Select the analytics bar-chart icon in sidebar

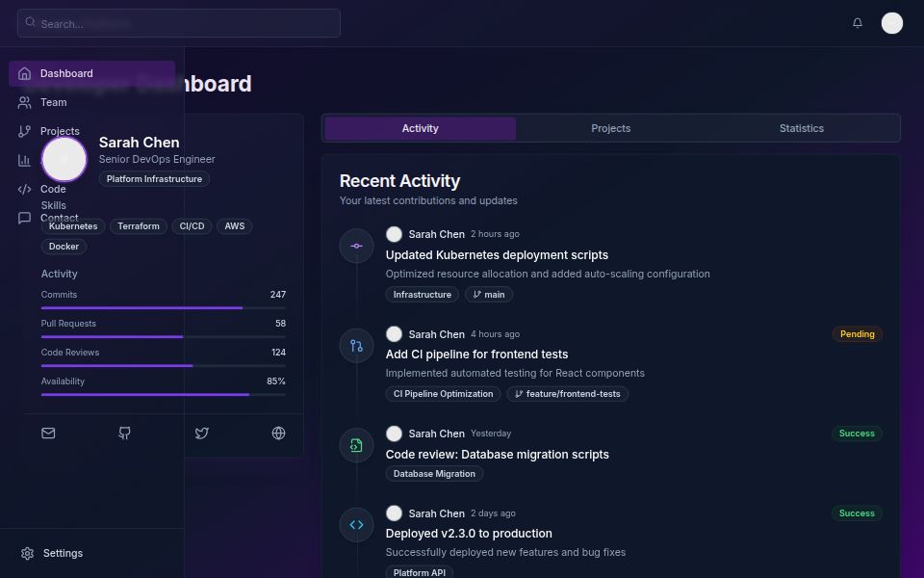tap(24, 160)
